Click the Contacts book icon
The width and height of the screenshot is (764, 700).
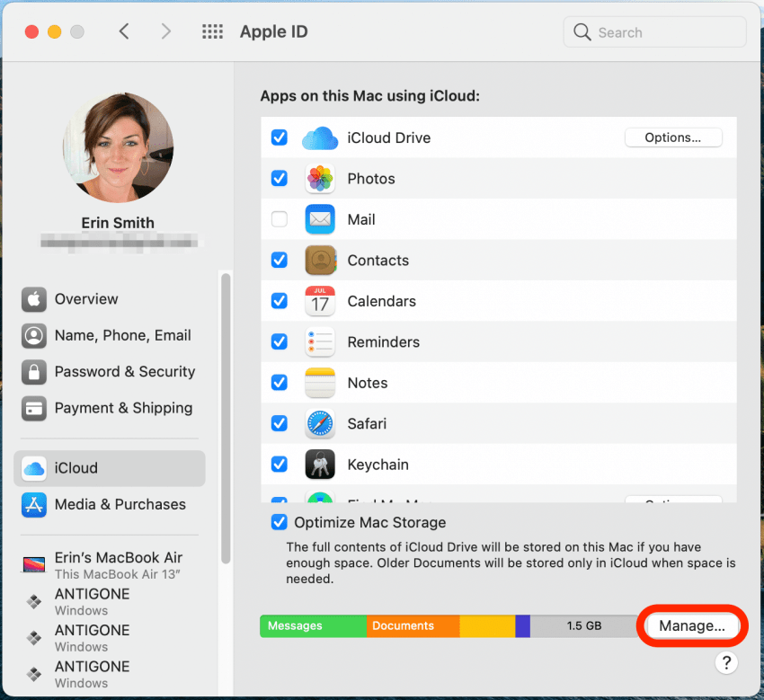click(320, 260)
